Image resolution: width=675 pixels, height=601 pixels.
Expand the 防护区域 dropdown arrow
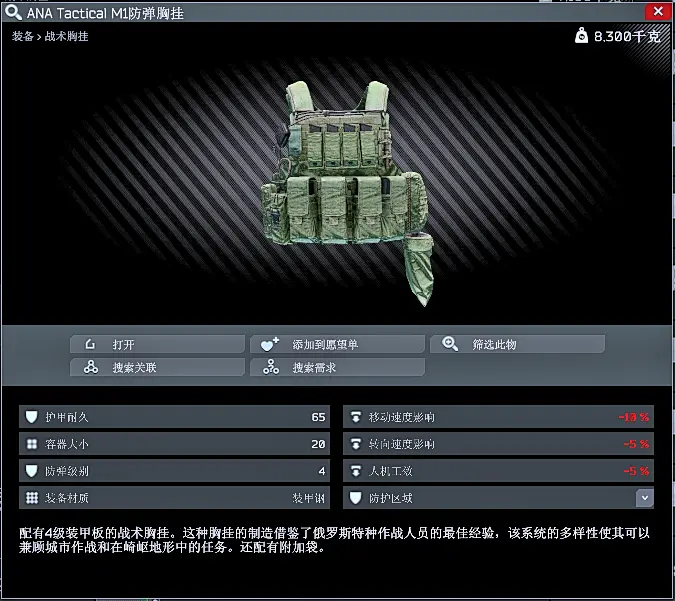[x=644, y=498]
